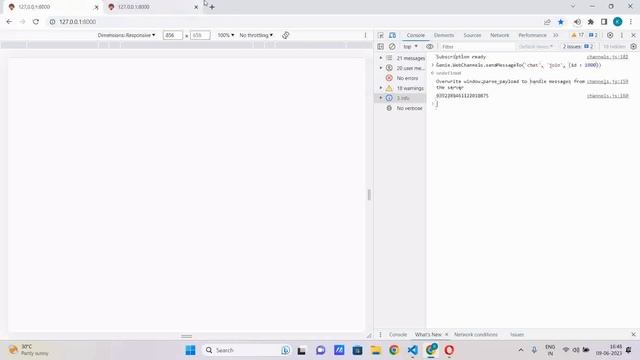The height and width of the screenshot is (360, 640).
Task: Reload the page
Action: pos(36,22)
